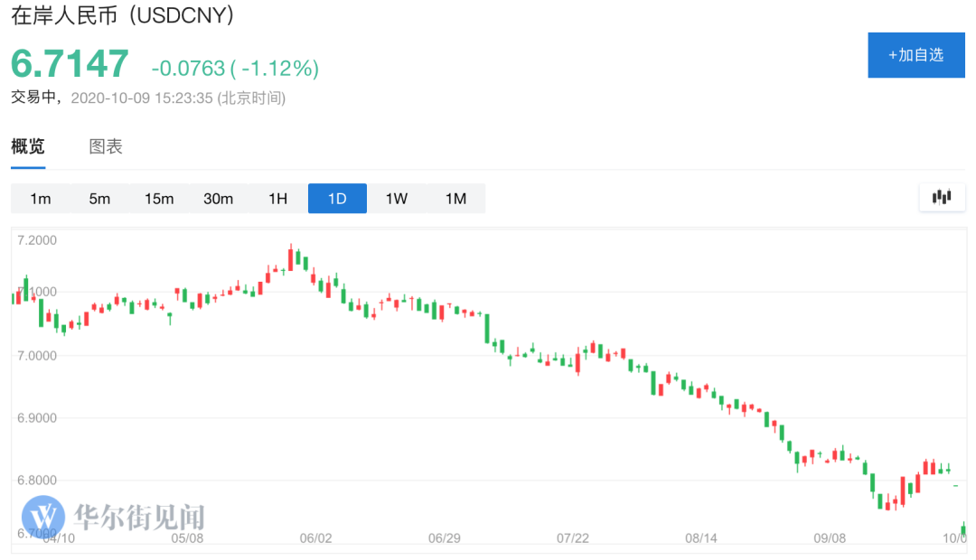Switch chart to 5m interval
The image size is (976, 560).
click(x=99, y=199)
